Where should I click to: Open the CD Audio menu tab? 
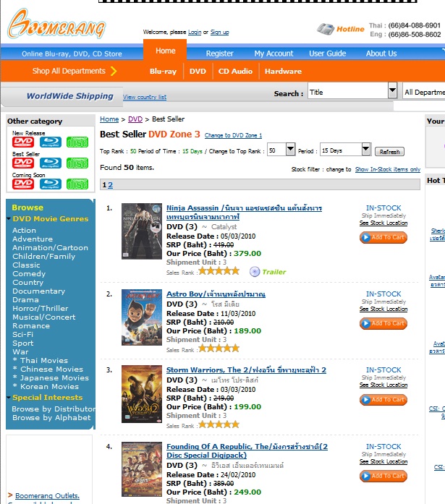point(235,72)
